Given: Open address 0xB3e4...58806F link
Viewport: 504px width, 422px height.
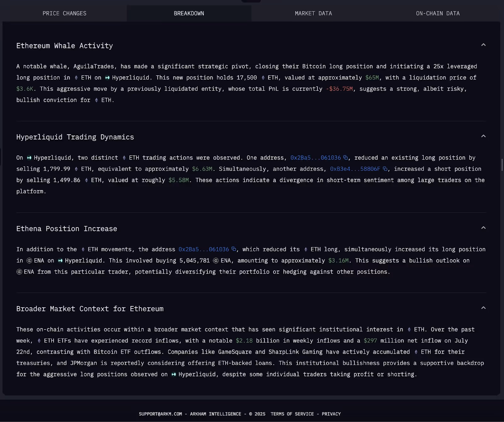Looking at the screenshot, I should (355, 169).
